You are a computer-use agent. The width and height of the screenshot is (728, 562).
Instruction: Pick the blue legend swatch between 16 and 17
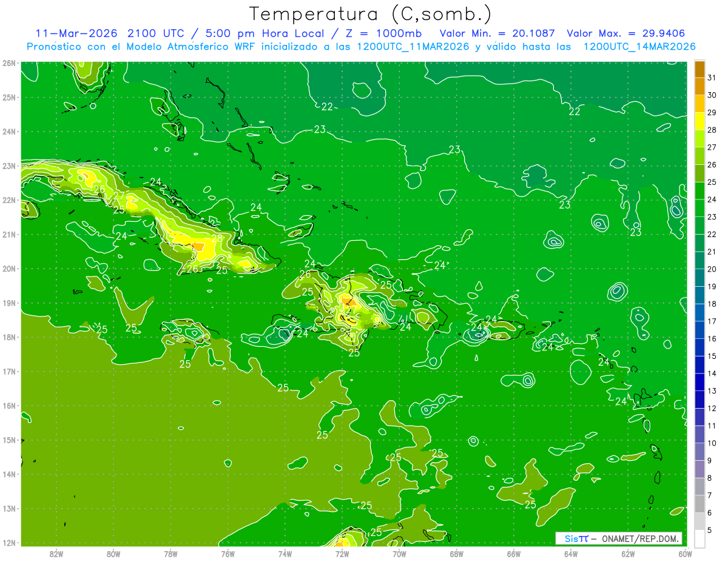[699, 330]
